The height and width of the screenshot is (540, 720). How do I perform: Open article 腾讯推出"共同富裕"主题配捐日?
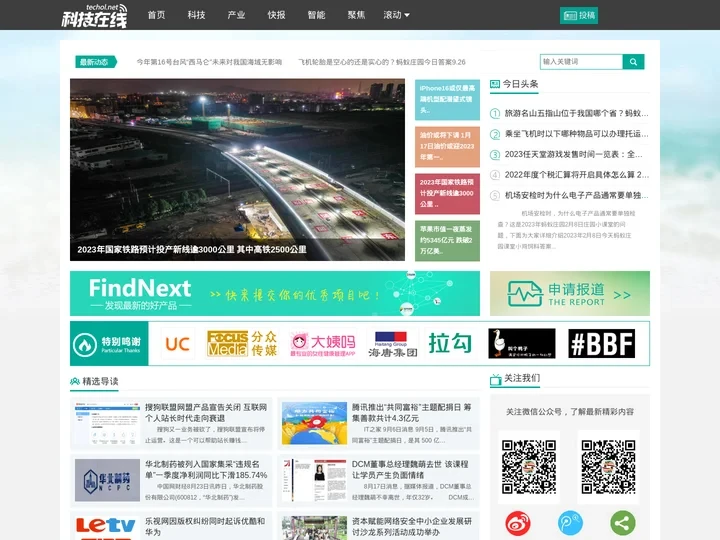pyautogui.click(x=411, y=412)
